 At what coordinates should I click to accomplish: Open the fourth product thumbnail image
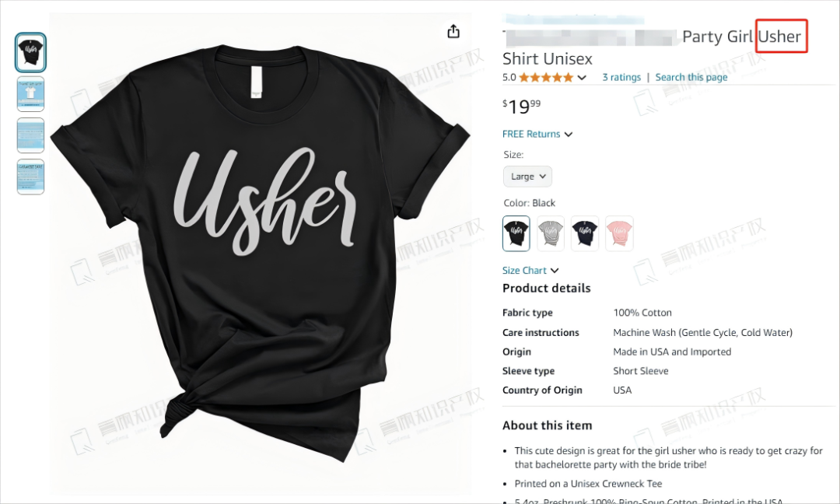[x=30, y=177]
